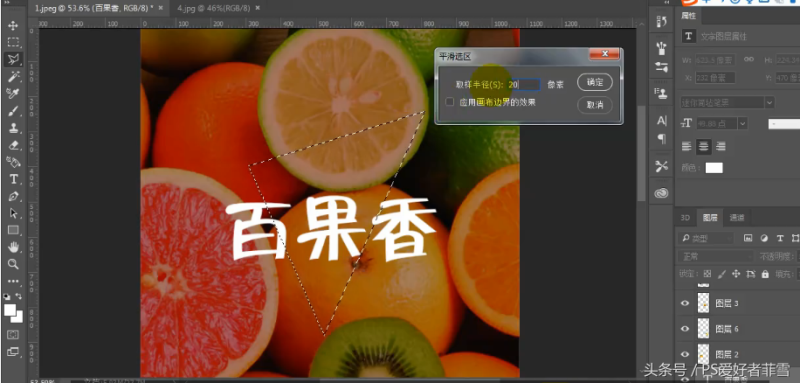Select the Eyedropper tool

pyautogui.click(x=13, y=93)
